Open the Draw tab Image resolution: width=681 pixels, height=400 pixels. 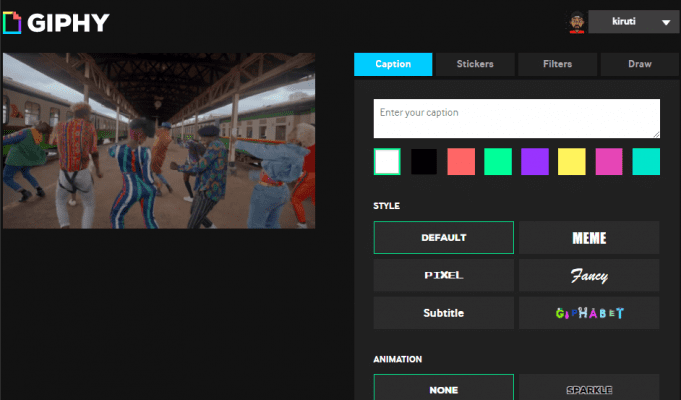(640, 64)
